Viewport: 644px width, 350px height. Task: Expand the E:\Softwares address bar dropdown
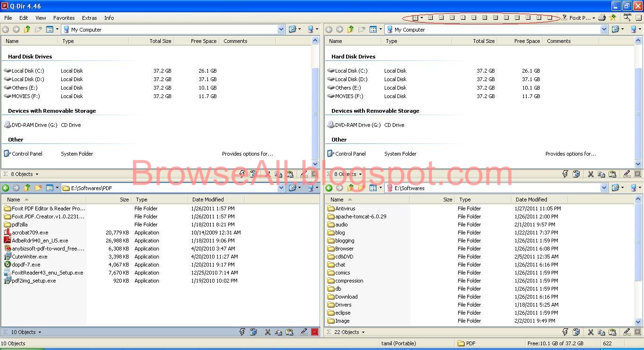(x=604, y=188)
